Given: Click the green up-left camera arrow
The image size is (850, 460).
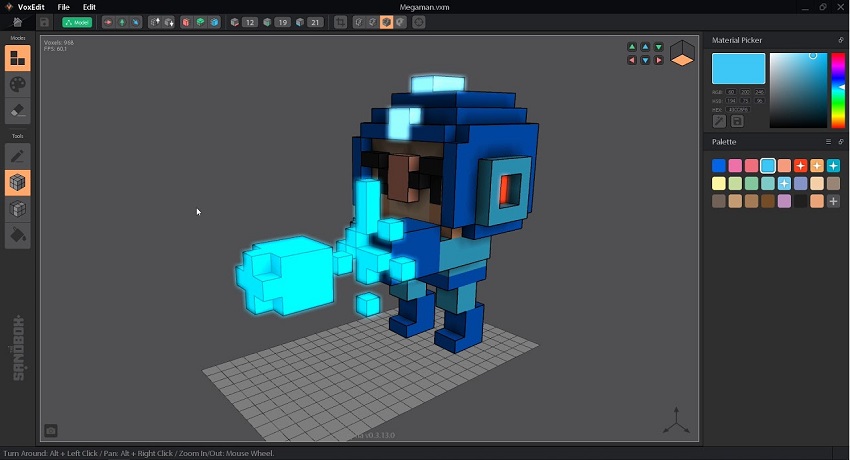Looking at the screenshot, I should tap(632, 47).
